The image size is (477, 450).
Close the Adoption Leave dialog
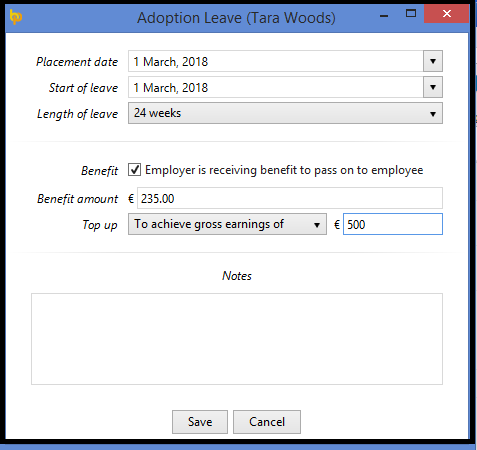coord(446,14)
